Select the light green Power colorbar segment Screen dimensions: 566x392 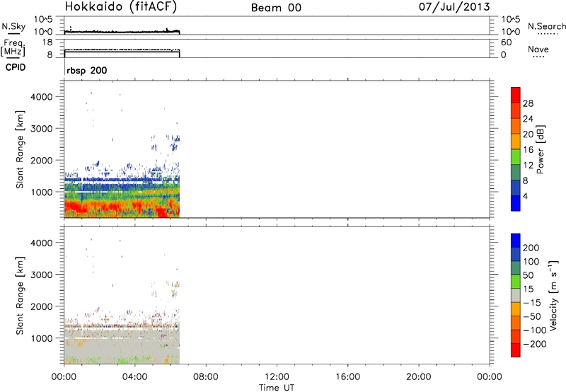tap(516, 157)
